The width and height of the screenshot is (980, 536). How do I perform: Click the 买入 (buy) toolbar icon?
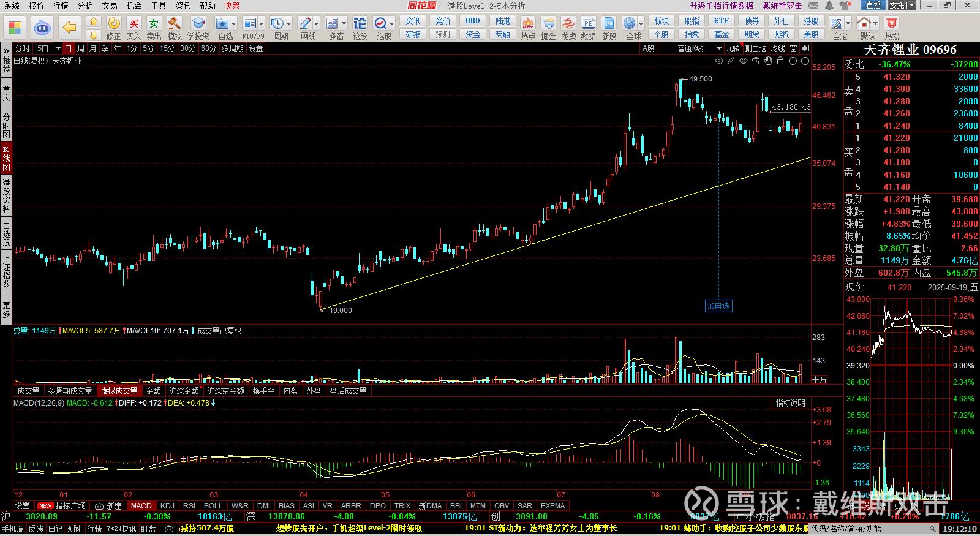coord(134,28)
